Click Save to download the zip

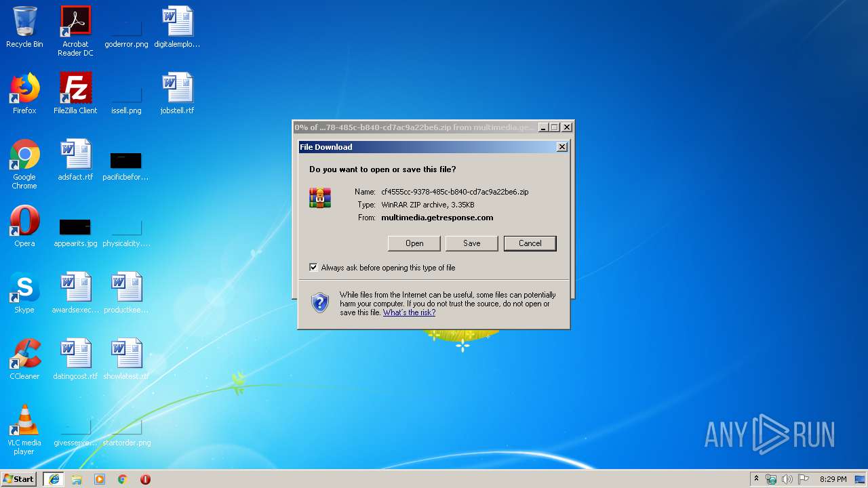pos(472,243)
